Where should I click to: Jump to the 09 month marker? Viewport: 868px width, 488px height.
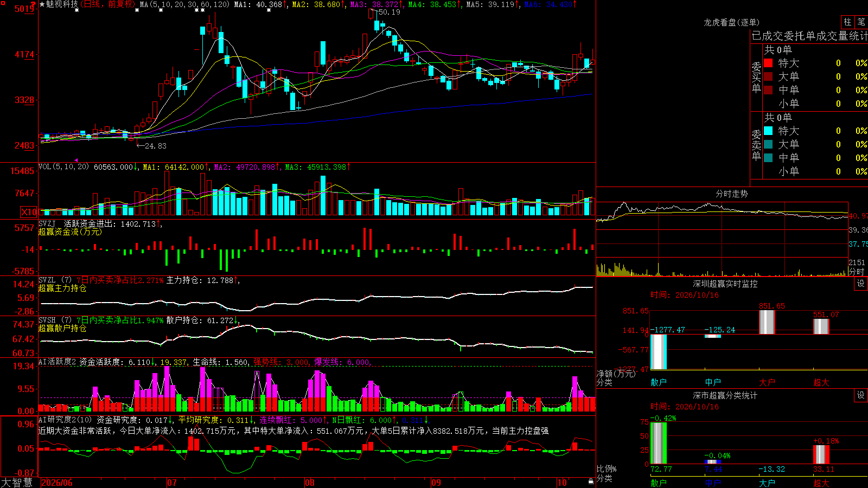point(436,483)
